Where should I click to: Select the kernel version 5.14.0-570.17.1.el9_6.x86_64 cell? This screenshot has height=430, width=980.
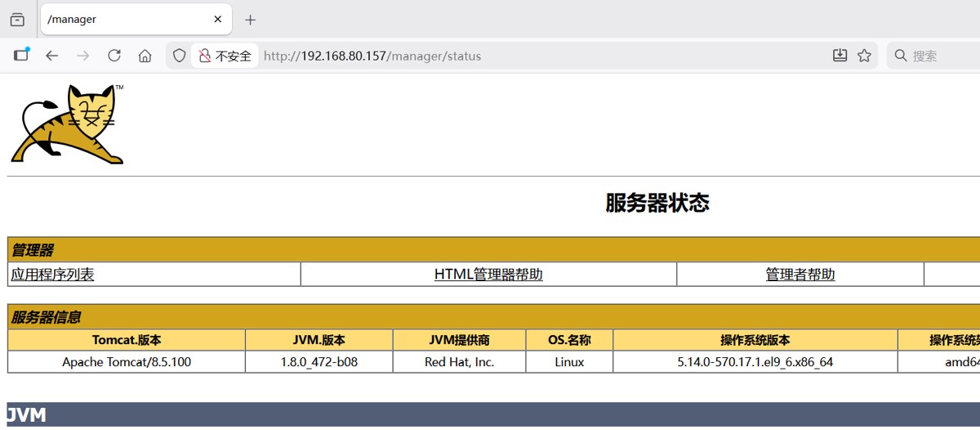(x=755, y=361)
